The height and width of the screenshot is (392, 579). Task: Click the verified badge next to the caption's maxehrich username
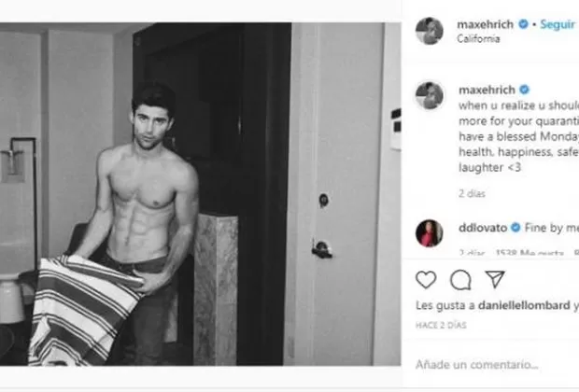(524, 90)
